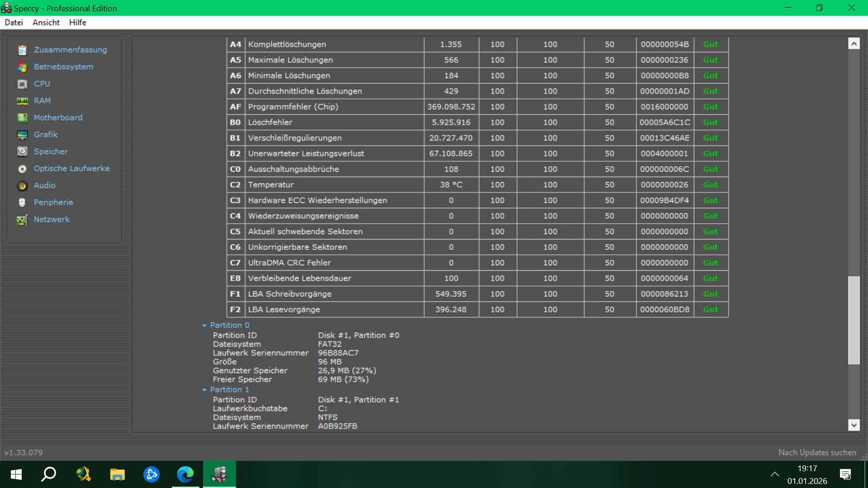The width and height of the screenshot is (868, 488).
Task: Select the RAM memory icon
Action: pos(22,101)
